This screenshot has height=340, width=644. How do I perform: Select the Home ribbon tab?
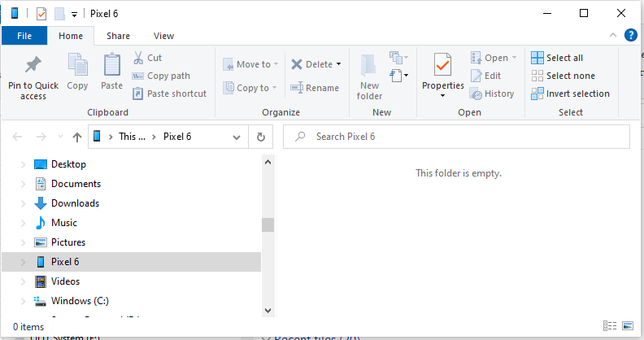[x=71, y=36]
